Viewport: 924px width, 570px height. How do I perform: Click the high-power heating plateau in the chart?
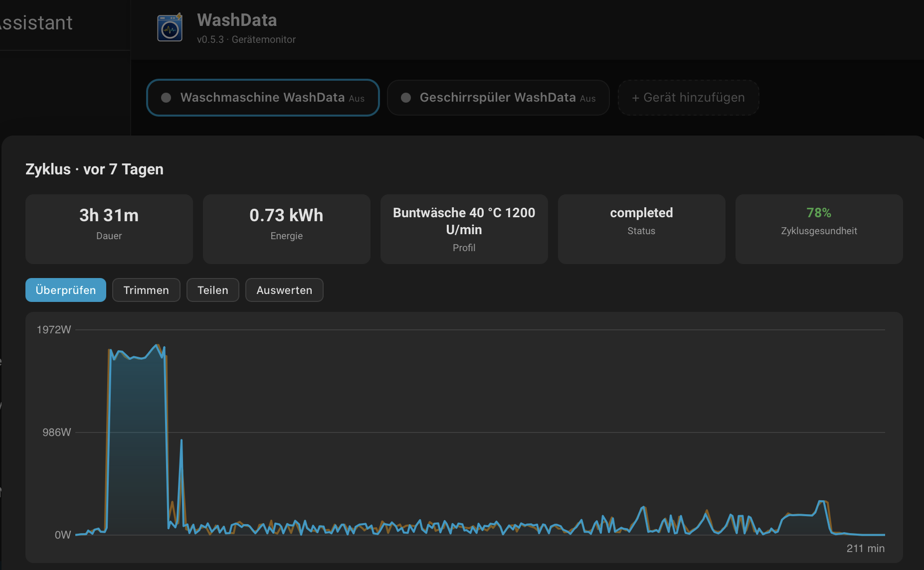(x=137, y=438)
